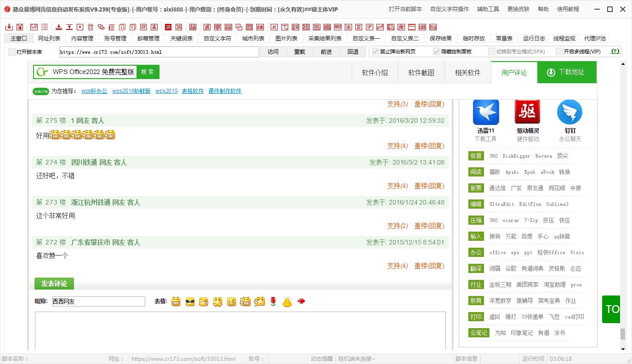Image resolution: width=632 pixels, height=364 pixels.
Task: Click the browser window toolbar icon
Action: [x=411, y=27]
